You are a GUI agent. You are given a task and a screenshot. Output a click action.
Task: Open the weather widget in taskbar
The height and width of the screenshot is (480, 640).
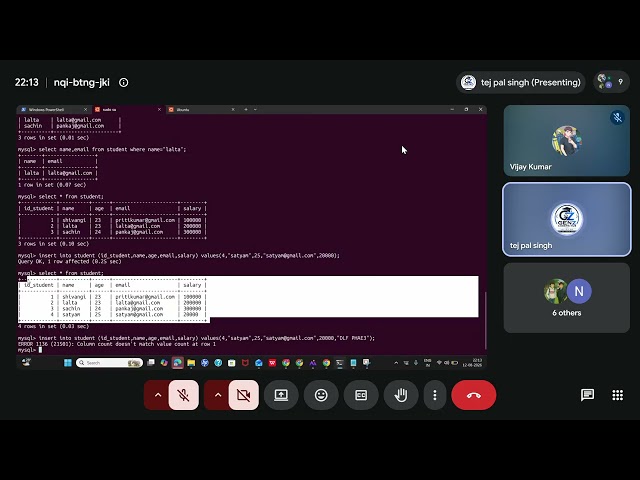point(27,362)
